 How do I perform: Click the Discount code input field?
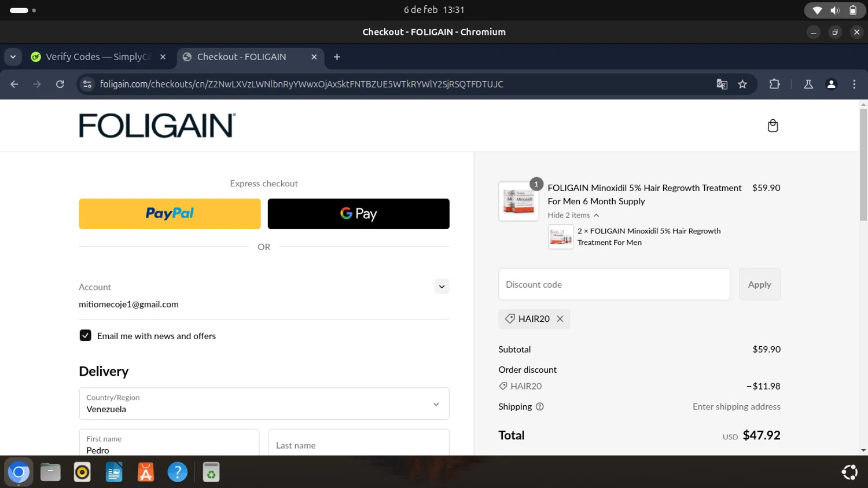(614, 284)
